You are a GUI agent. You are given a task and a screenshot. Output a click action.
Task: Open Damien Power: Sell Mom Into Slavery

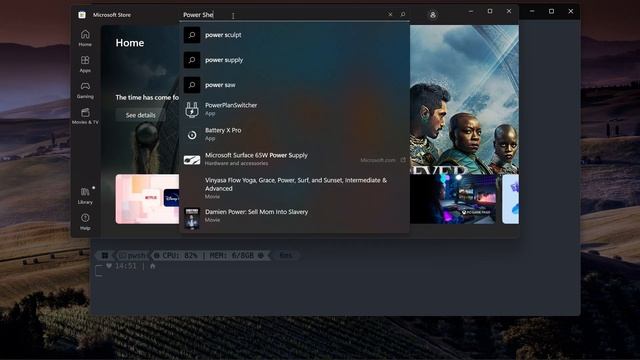click(294, 216)
